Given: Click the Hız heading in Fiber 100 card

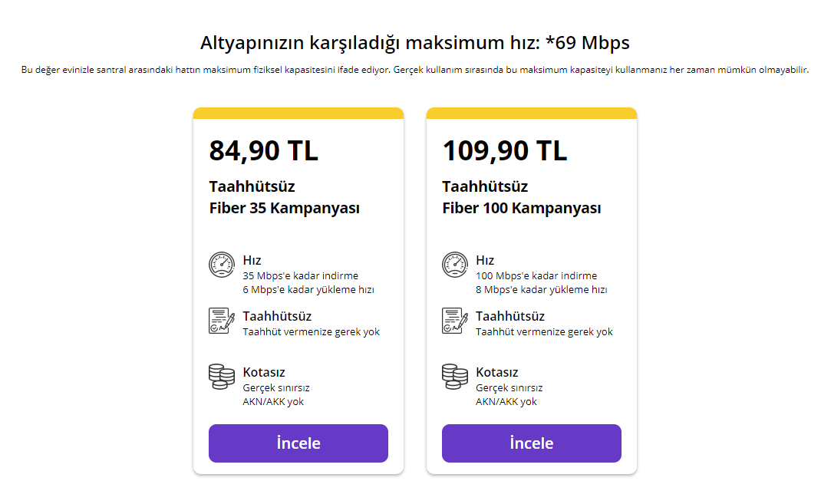Looking at the screenshot, I should tap(485, 260).
